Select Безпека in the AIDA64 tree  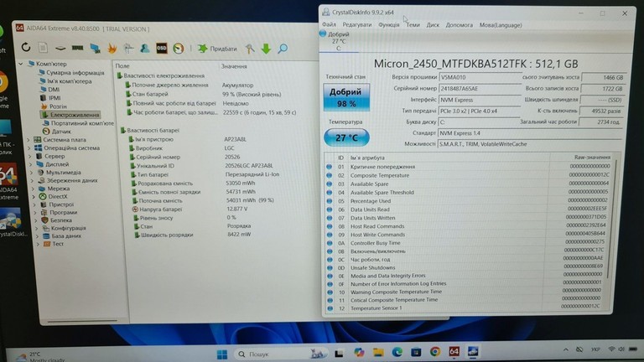click(x=60, y=220)
